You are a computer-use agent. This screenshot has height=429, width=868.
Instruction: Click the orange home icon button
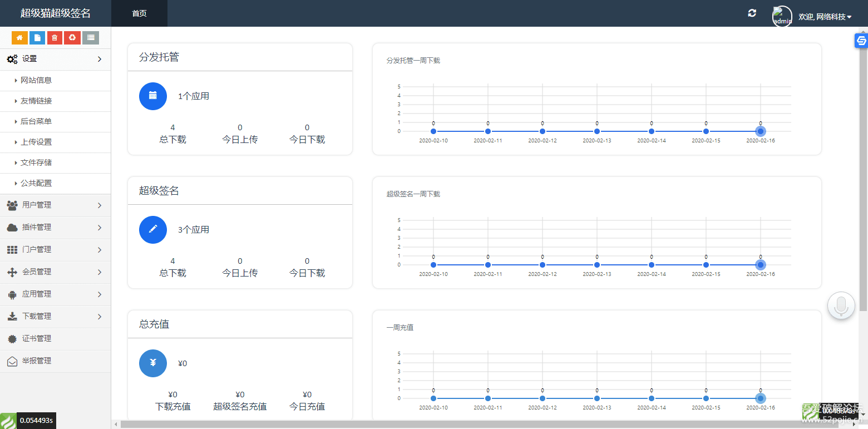pos(19,38)
